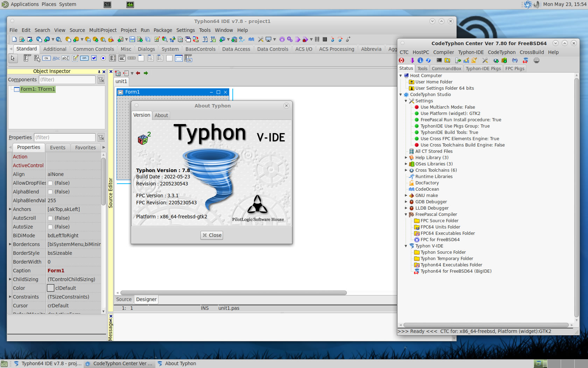Click the Stop program square icon
The height and width of the screenshot is (368, 588).
click(x=325, y=39)
